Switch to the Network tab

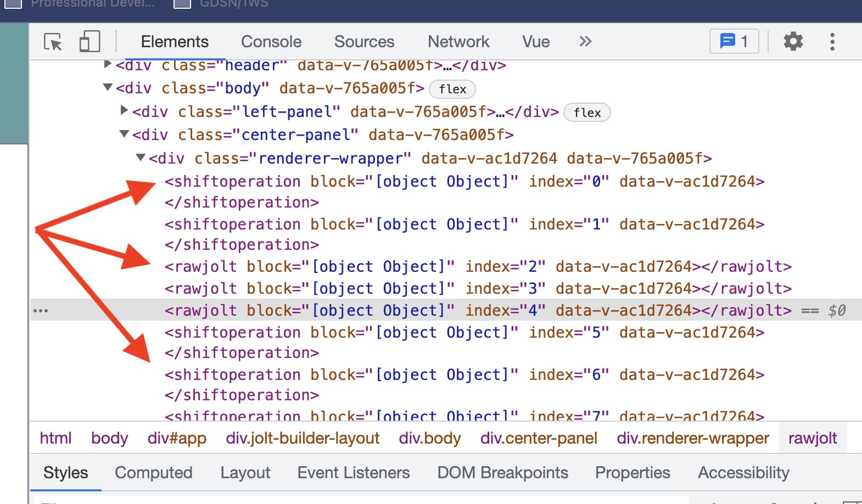458,42
